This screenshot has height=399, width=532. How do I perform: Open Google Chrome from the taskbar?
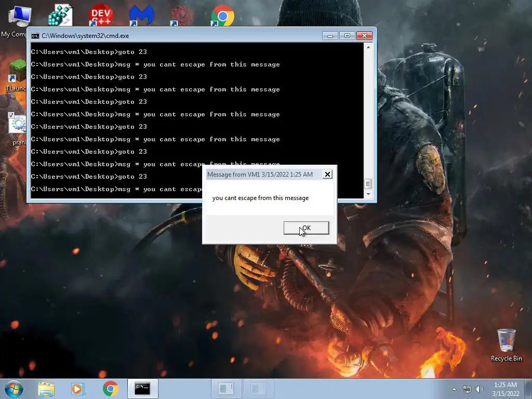click(110, 389)
